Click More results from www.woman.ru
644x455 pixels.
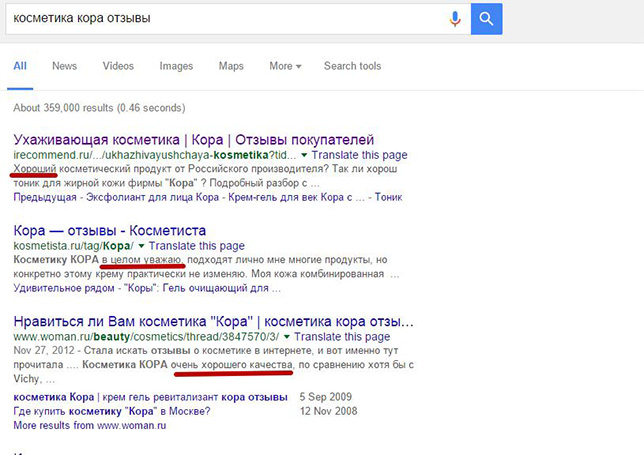point(90,425)
